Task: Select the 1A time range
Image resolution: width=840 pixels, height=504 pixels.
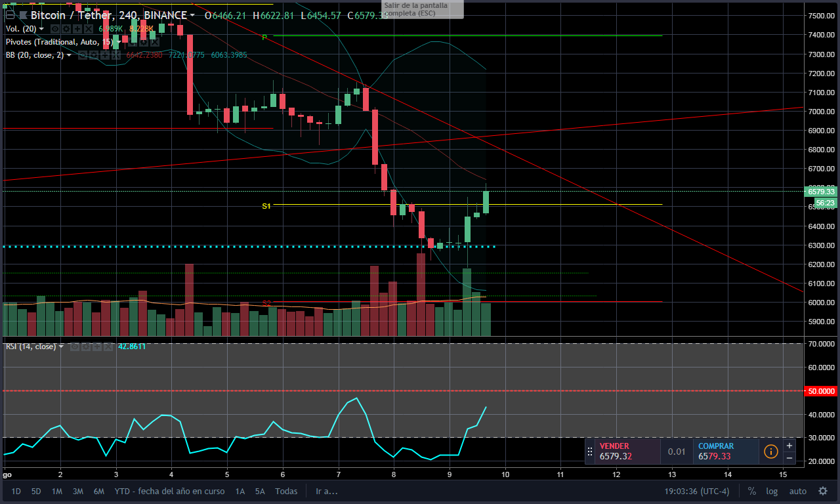Action: coord(240,491)
